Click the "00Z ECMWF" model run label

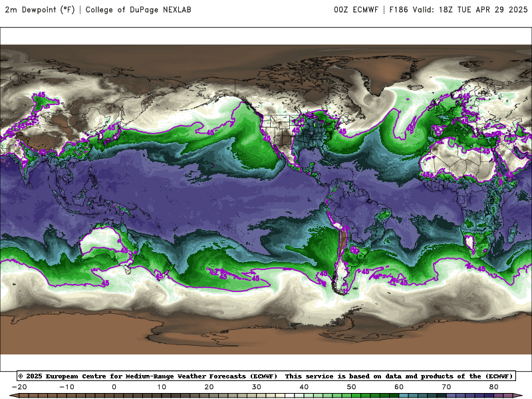pos(356,10)
